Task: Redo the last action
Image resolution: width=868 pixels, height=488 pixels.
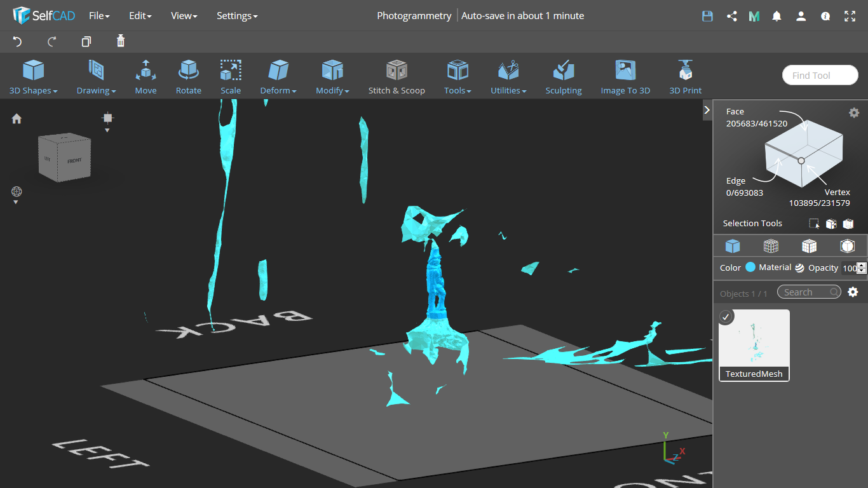Action: [52, 42]
